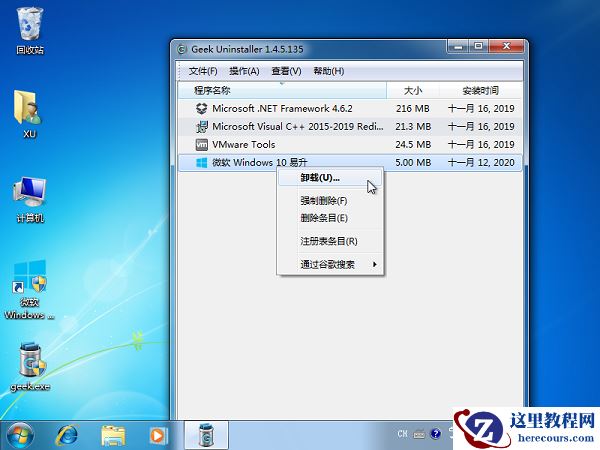Click the 十一月 12, 2020 date cell
Screen dimensions: 600x450
481,163
